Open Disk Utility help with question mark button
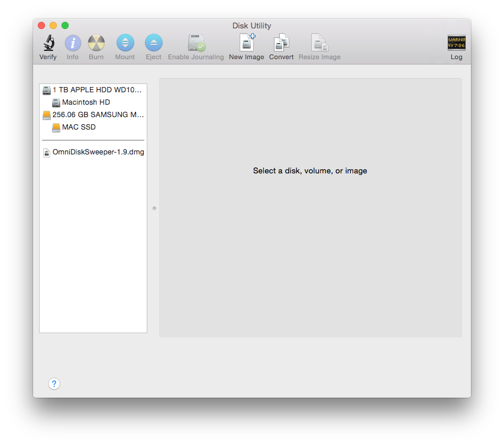The width and height of the screenshot is (504, 445). point(54,383)
